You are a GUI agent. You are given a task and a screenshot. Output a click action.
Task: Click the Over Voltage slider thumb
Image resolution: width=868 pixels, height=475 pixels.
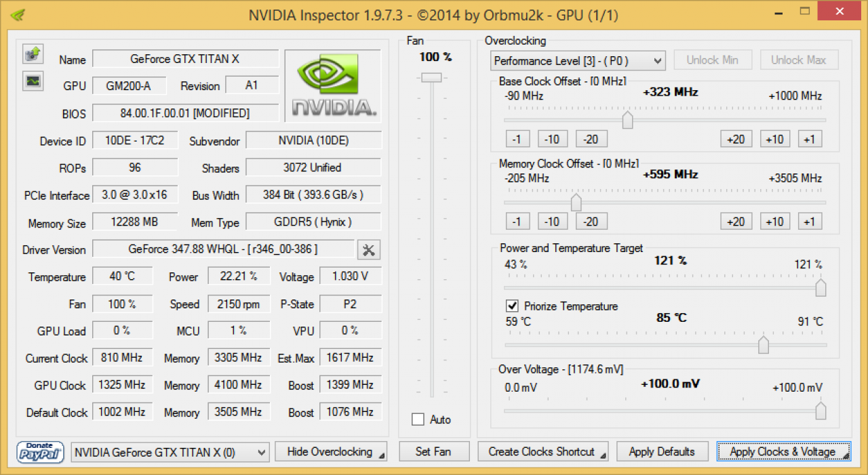coord(821,411)
